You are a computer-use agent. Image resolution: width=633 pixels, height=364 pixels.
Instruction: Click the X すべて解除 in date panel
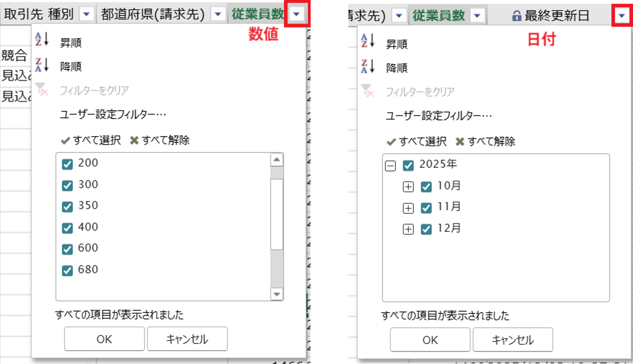click(x=460, y=142)
